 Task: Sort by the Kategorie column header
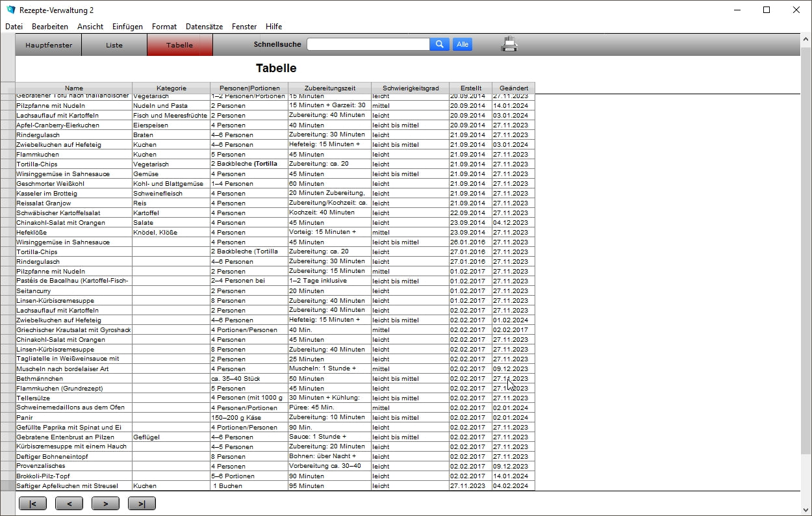click(171, 88)
